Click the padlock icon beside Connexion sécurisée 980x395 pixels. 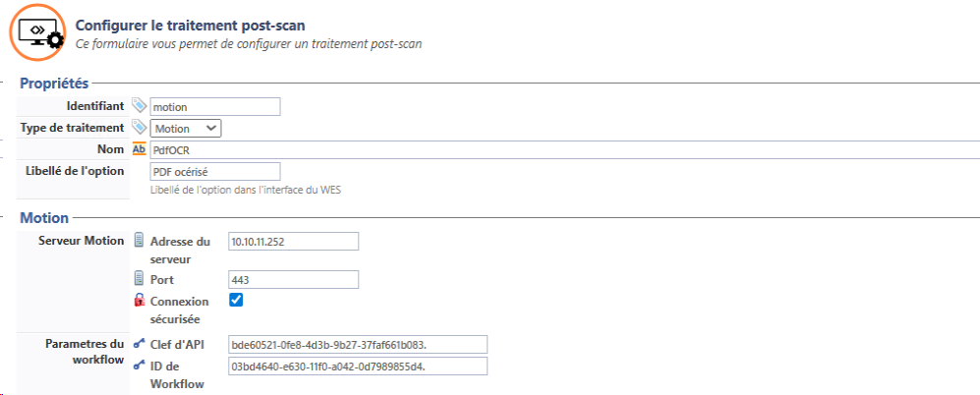point(139,301)
